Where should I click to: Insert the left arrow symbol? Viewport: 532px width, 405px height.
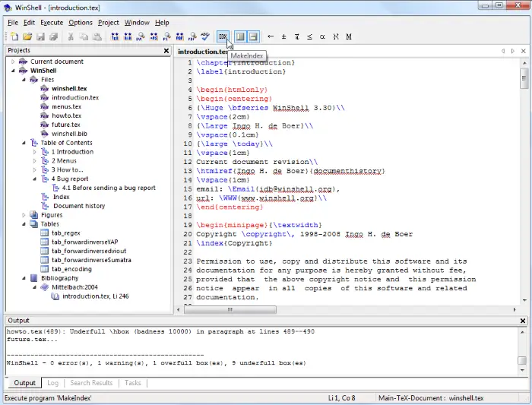(271, 36)
